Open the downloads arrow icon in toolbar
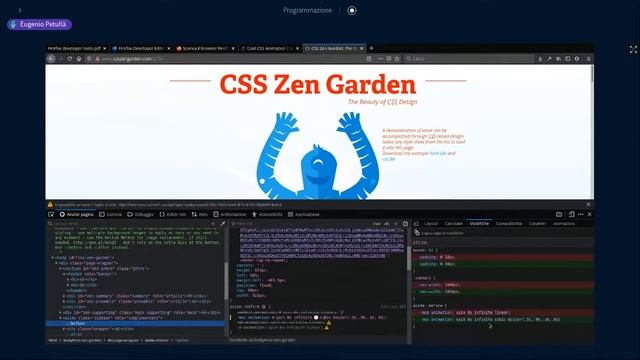Viewport: 640px width, 360px height. (540, 59)
